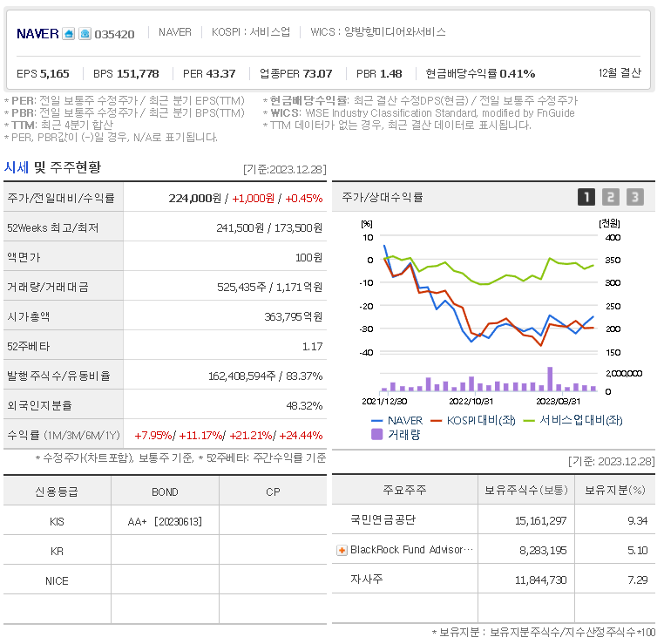
Task: Click 52Weeks 최고/최저 value 241,500원 / 173,500원
Action: click(x=269, y=227)
